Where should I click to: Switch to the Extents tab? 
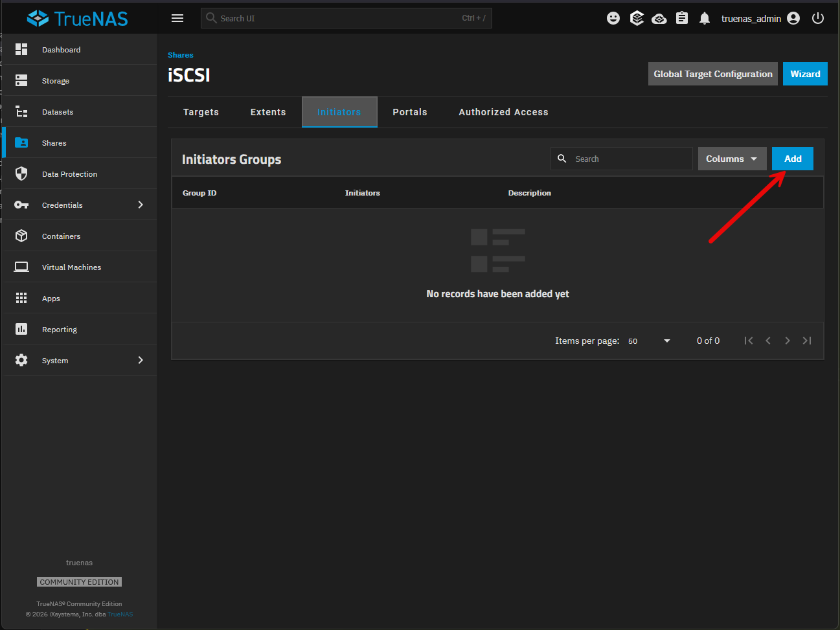(x=268, y=112)
